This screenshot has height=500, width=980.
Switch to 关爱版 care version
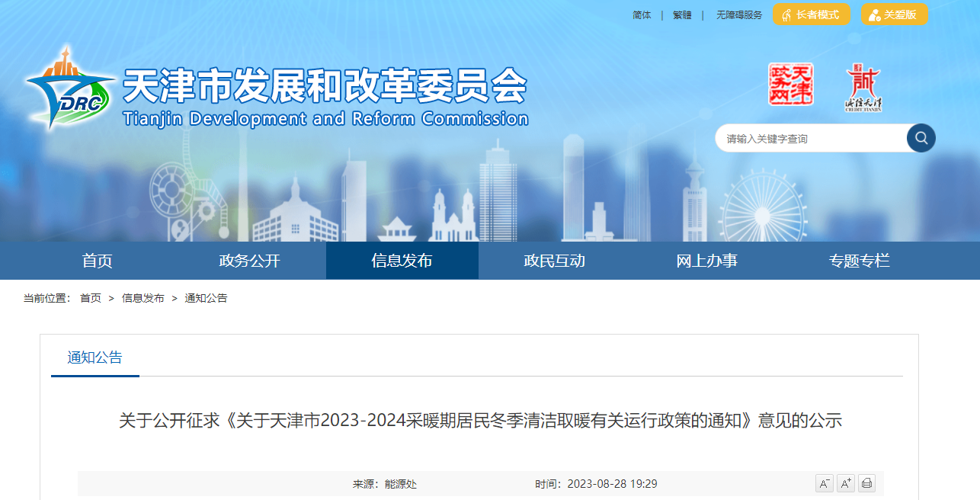click(894, 14)
